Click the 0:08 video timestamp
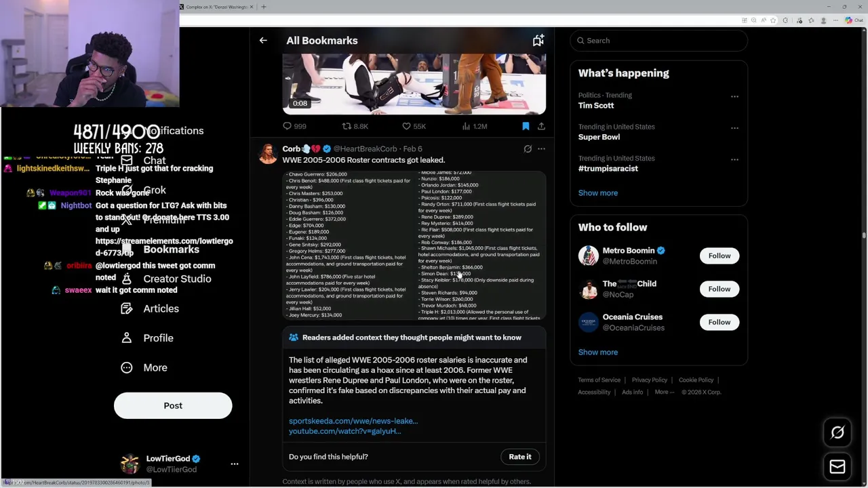The height and width of the screenshot is (488, 868). [x=300, y=103]
